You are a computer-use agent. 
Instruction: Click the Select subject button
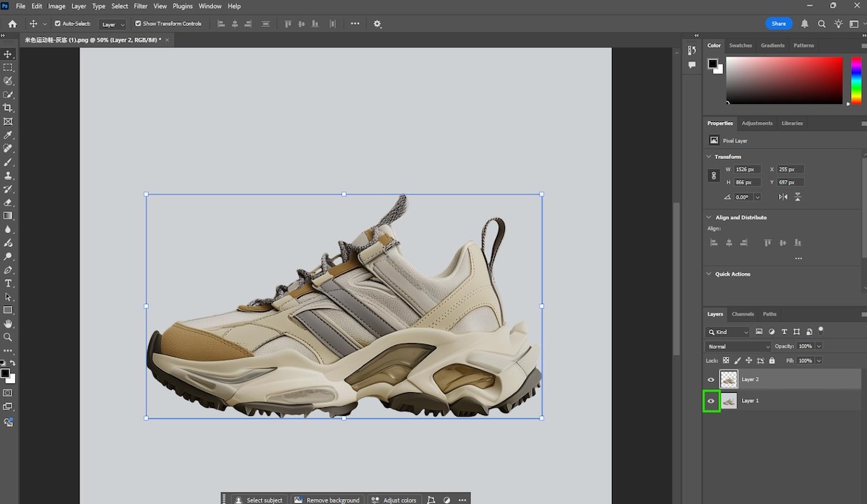point(259,500)
